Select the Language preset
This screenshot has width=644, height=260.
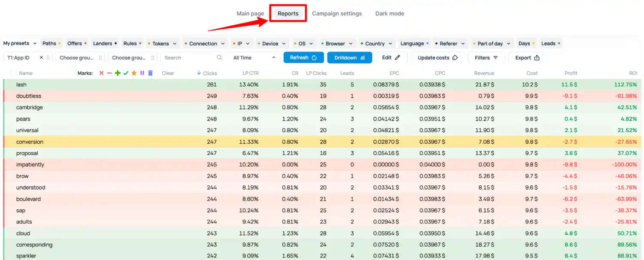coord(414,43)
